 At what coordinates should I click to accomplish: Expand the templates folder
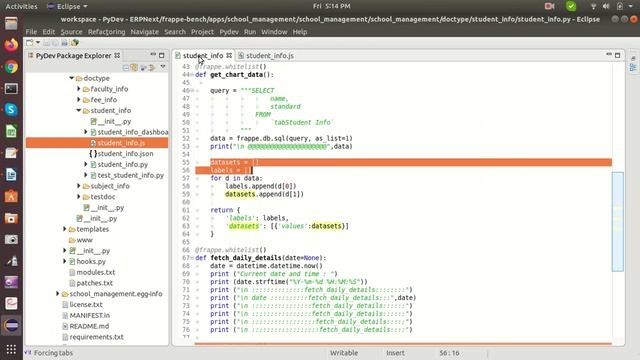(x=64, y=229)
